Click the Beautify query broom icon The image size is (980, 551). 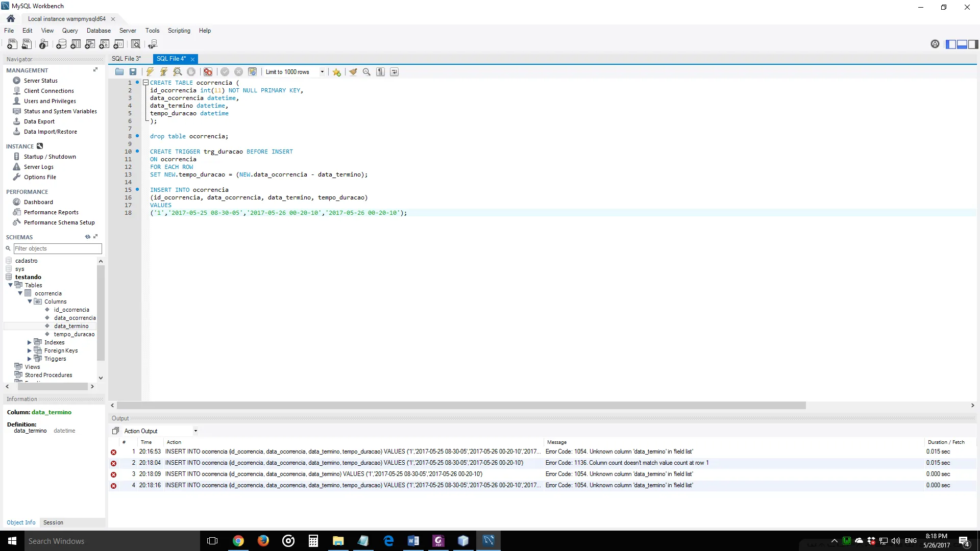[x=353, y=72]
